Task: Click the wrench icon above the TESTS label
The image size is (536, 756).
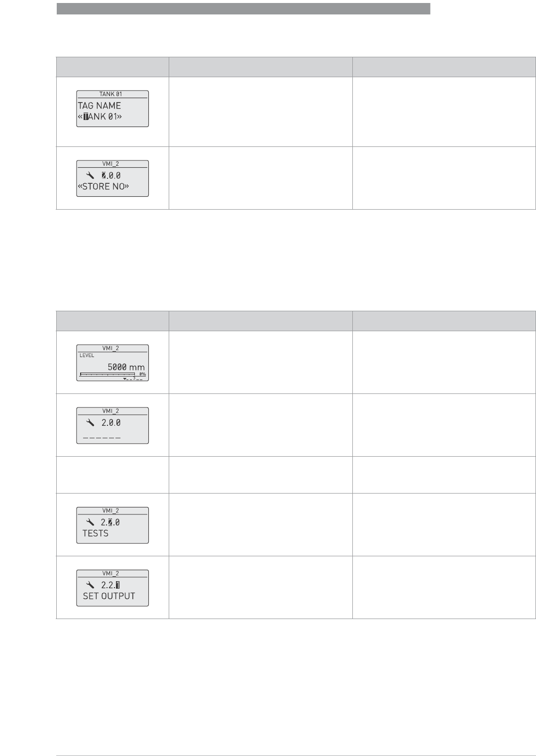Action: [x=90, y=522]
